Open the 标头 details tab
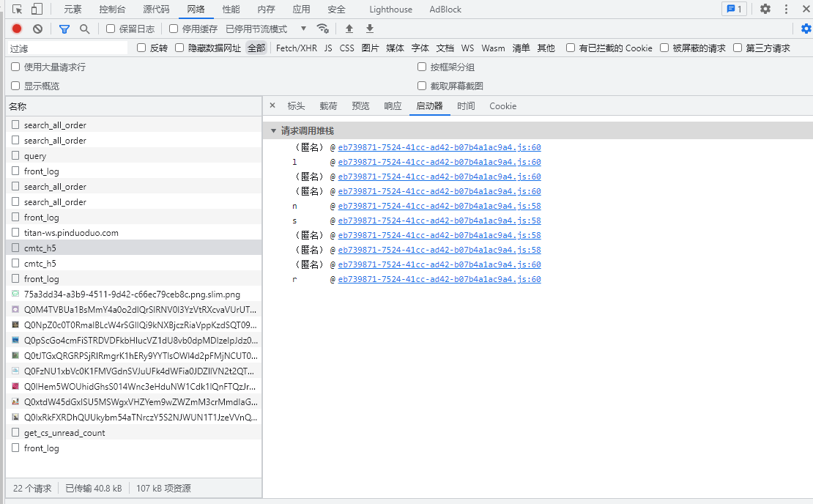Viewport: 813px width, 504px height. pyautogui.click(x=296, y=105)
